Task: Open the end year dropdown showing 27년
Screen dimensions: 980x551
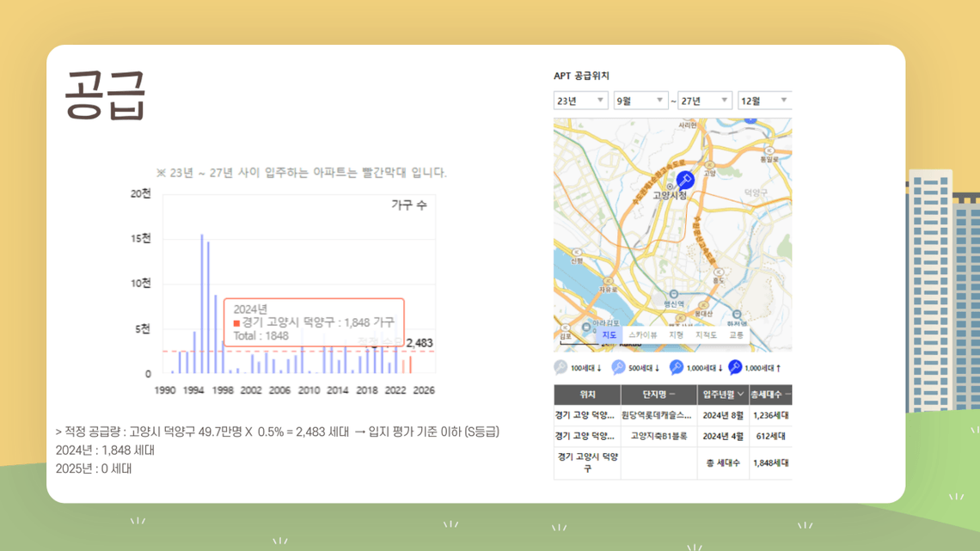Action: coord(704,101)
